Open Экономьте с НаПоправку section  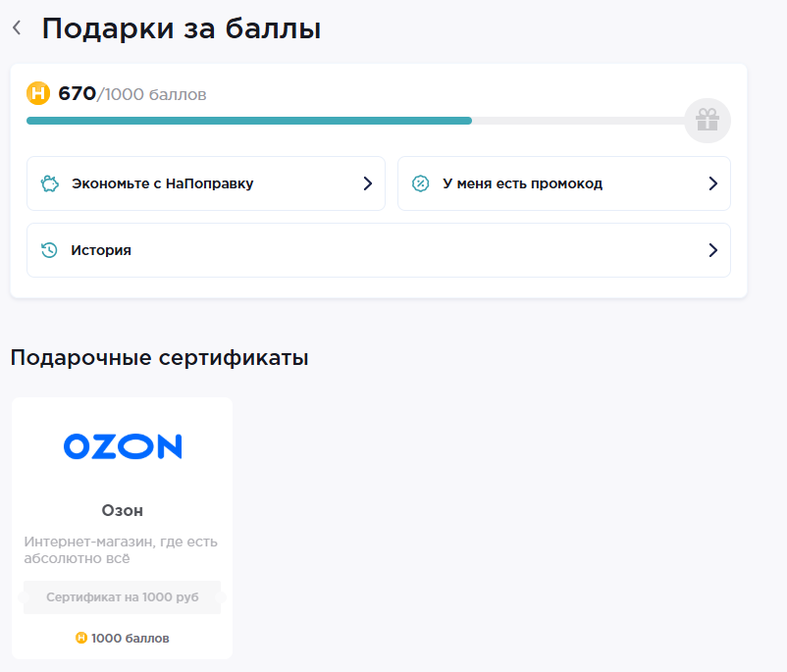click(x=206, y=183)
